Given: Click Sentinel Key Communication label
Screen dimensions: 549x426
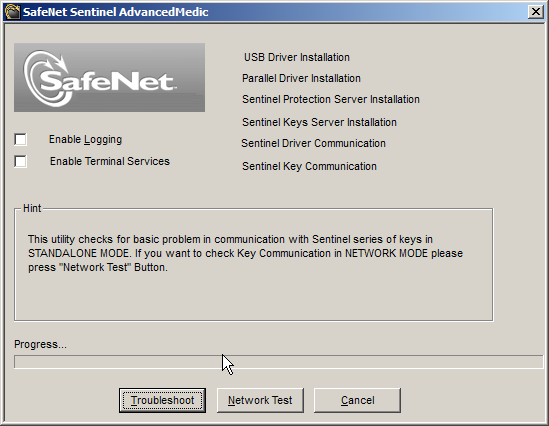Looking at the screenshot, I should 309,166.
